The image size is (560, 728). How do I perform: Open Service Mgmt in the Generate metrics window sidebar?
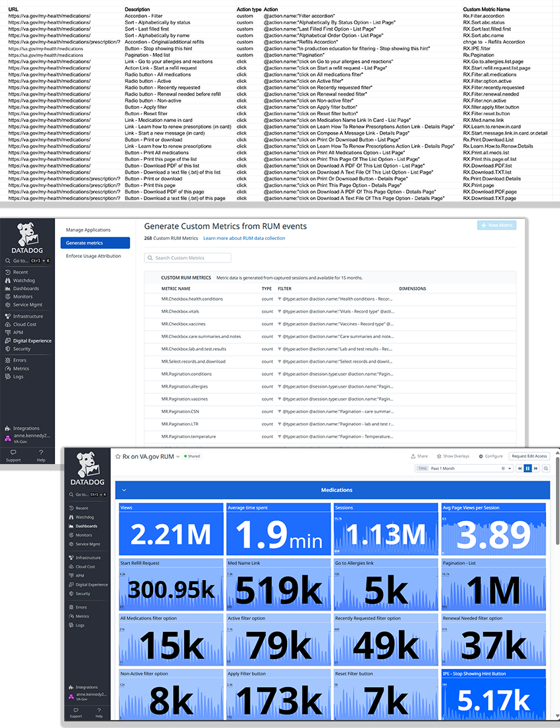(x=24, y=305)
